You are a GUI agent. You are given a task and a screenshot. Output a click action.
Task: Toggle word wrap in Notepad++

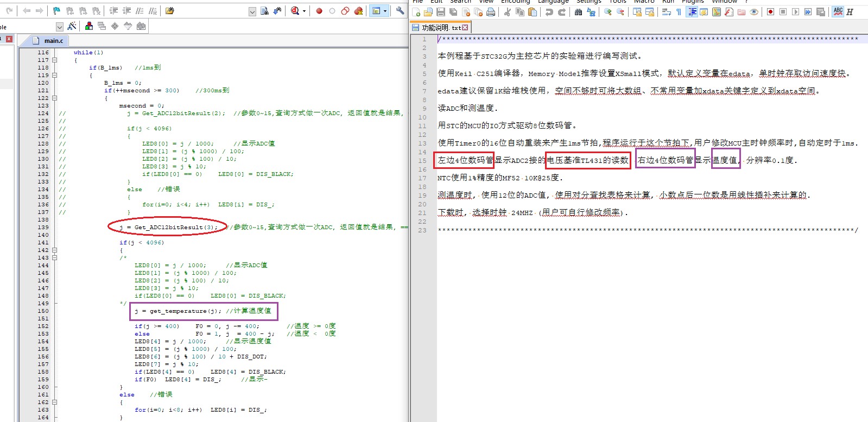click(x=666, y=12)
